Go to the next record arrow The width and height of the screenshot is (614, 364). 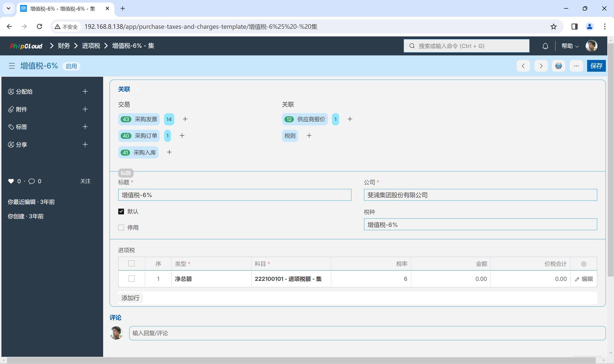[x=541, y=66]
